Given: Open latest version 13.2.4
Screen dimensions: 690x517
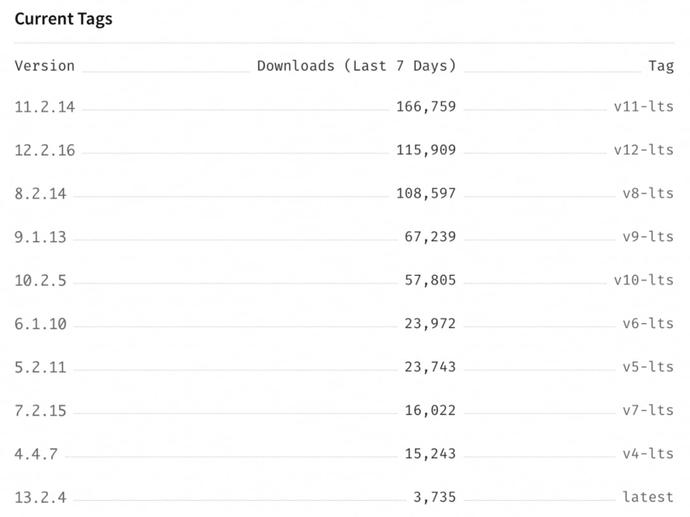Looking at the screenshot, I should (40, 497).
